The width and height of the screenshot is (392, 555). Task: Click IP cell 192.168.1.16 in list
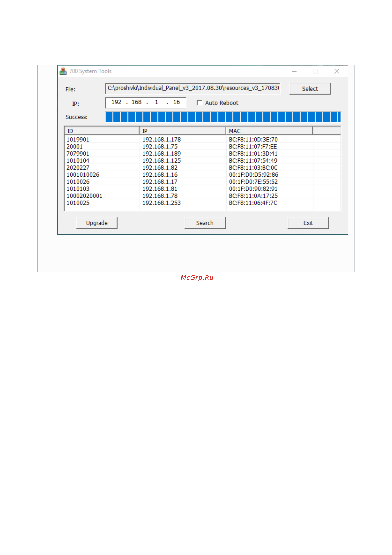click(x=160, y=174)
